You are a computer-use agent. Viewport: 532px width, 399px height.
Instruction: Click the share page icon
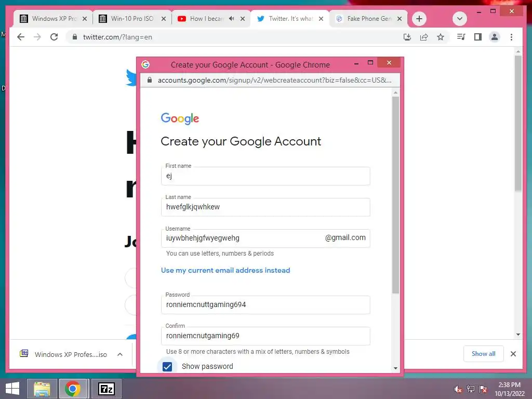point(424,37)
